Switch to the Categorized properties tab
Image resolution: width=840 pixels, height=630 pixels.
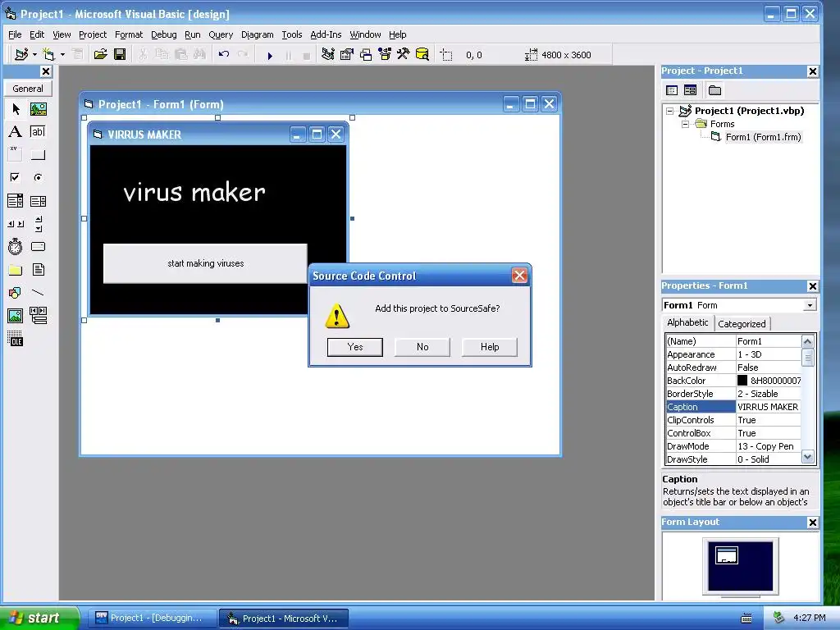point(742,324)
